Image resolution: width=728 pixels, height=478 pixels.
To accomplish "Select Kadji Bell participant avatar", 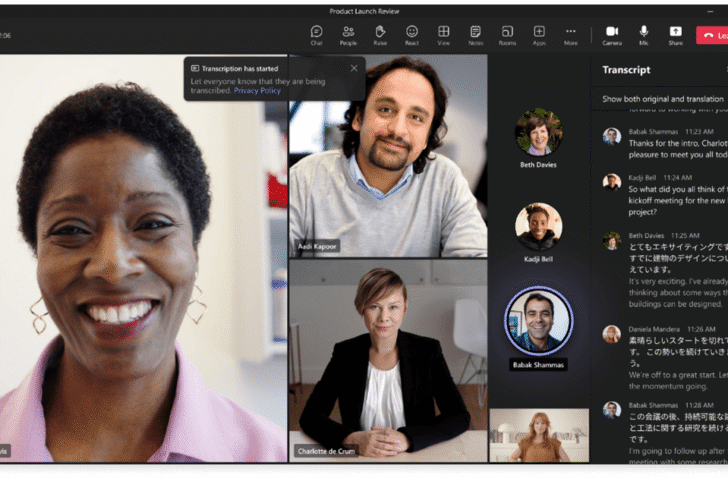I will (x=539, y=226).
